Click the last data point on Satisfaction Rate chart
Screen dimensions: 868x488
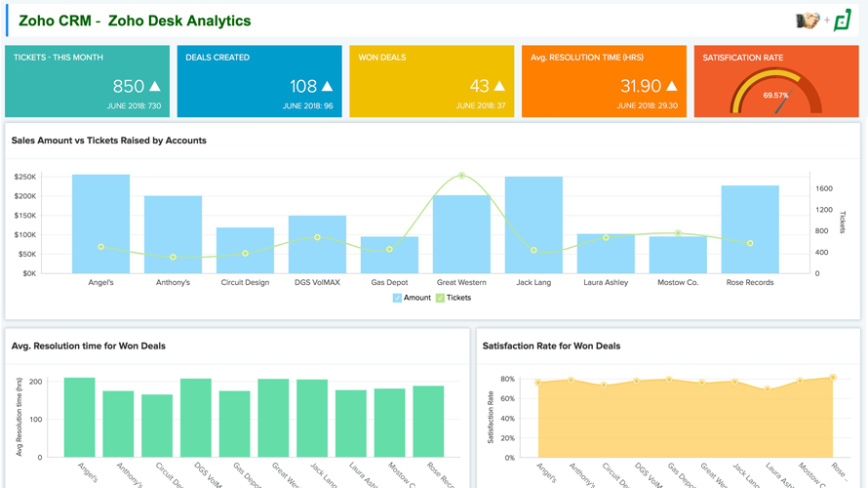833,377
